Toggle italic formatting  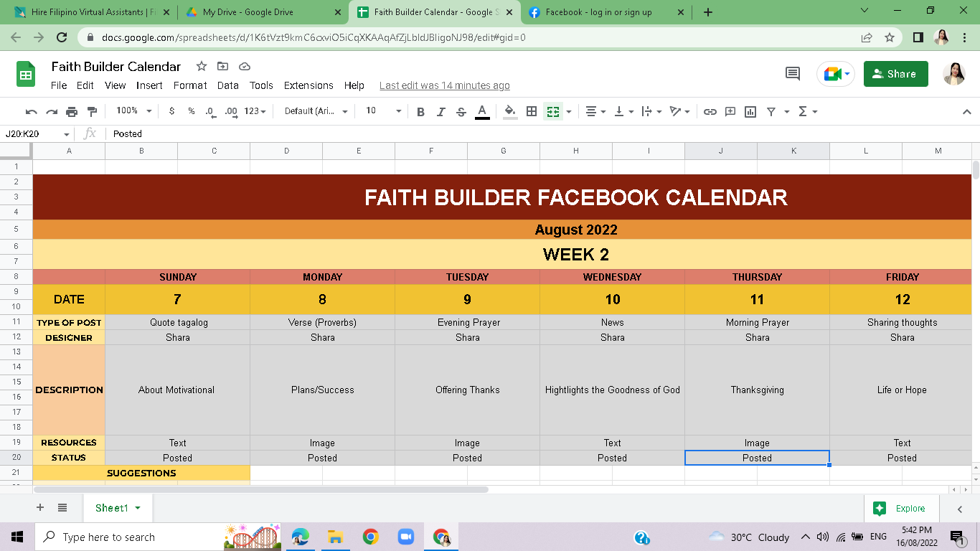(441, 111)
